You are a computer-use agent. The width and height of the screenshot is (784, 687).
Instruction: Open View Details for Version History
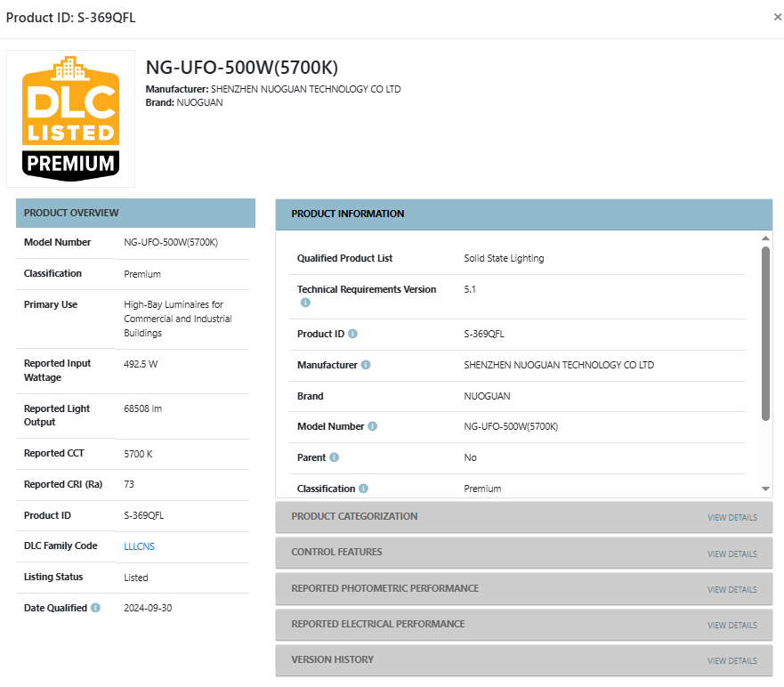pos(732,660)
